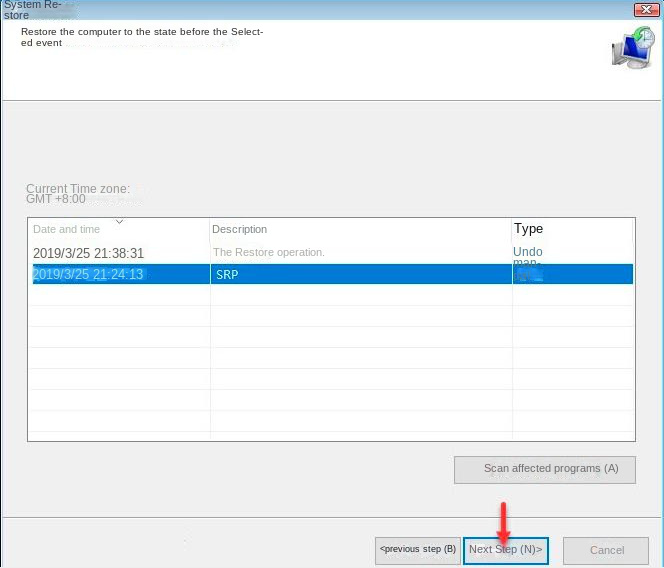Sort by Date and time column
The image size is (664, 568).
(x=67, y=229)
